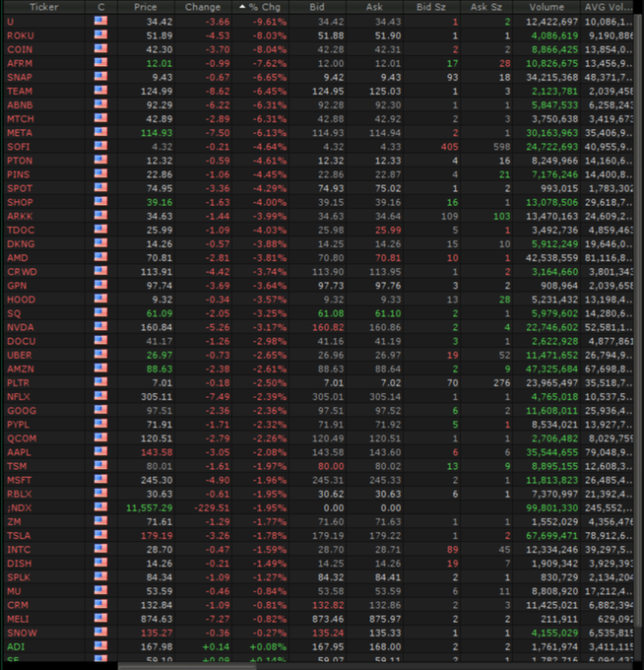Viewport: 644px width, 670px height.
Task: Select the AFRM ticker
Action: coord(20,64)
